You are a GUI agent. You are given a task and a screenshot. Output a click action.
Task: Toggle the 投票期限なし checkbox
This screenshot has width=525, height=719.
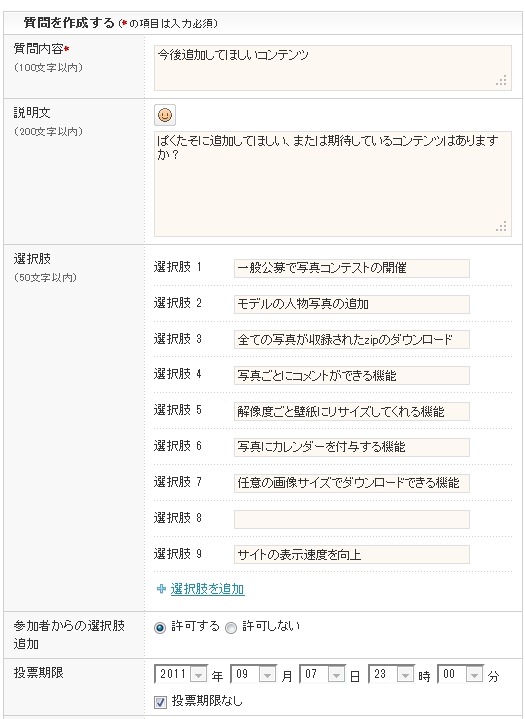click(x=160, y=702)
